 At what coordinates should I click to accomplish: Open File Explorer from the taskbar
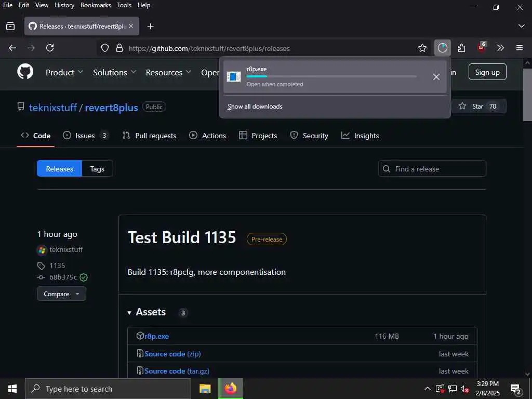tap(205, 389)
